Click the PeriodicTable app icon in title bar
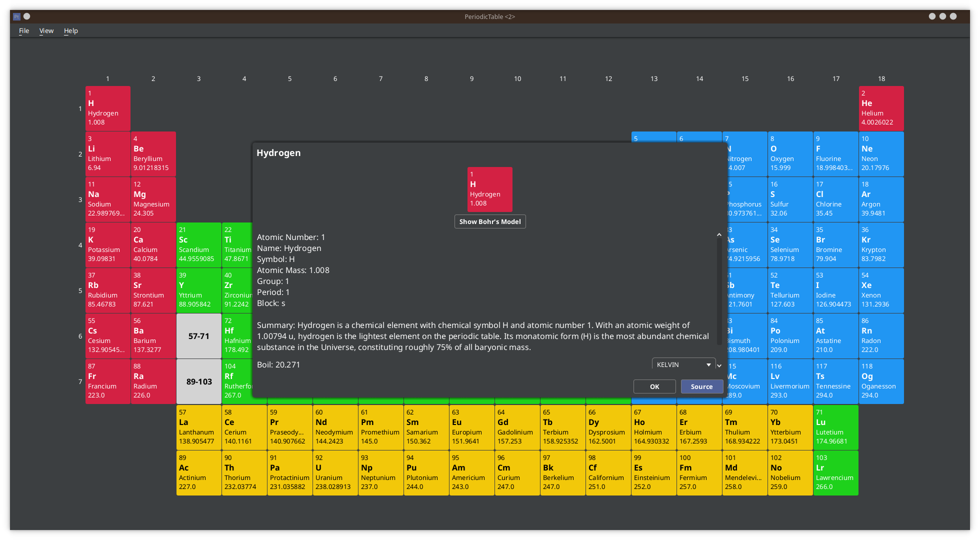This screenshot has width=980, height=540. [16, 16]
